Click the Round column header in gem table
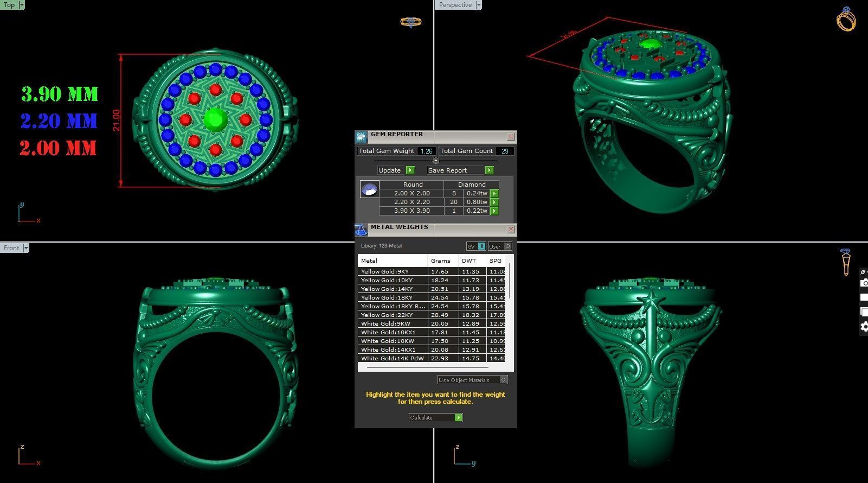 tap(413, 185)
